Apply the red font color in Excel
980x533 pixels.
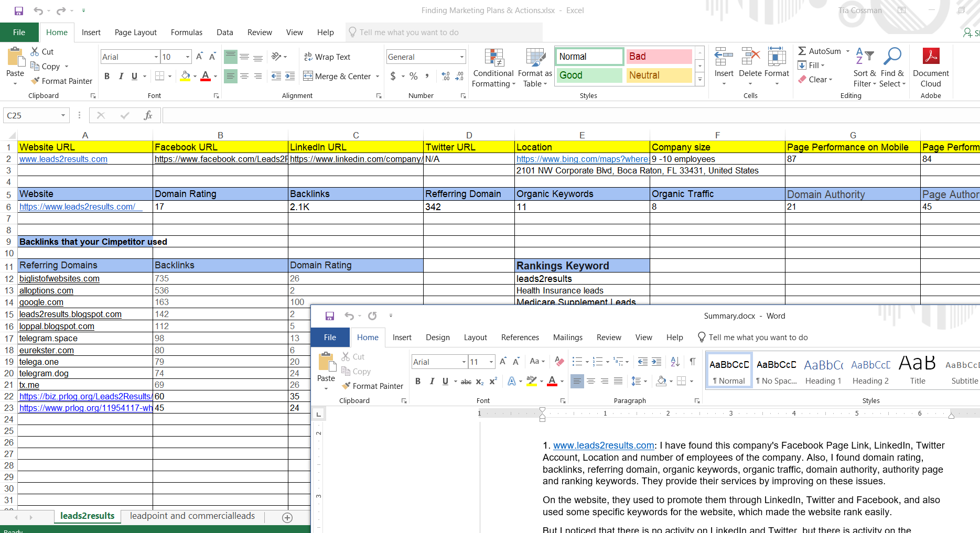pos(206,76)
